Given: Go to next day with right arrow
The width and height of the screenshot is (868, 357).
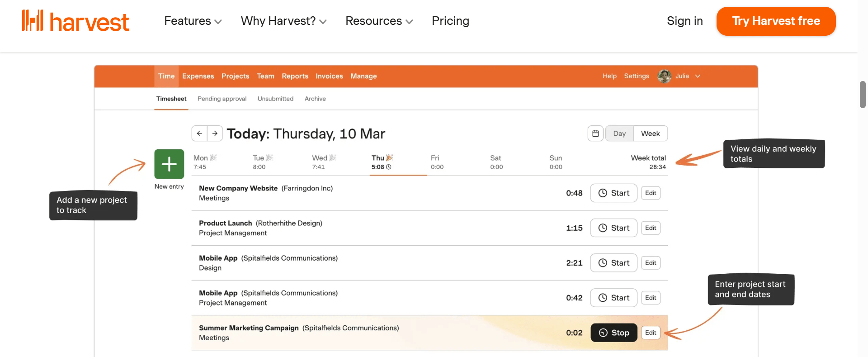Looking at the screenshot, I should click(215, 133).
